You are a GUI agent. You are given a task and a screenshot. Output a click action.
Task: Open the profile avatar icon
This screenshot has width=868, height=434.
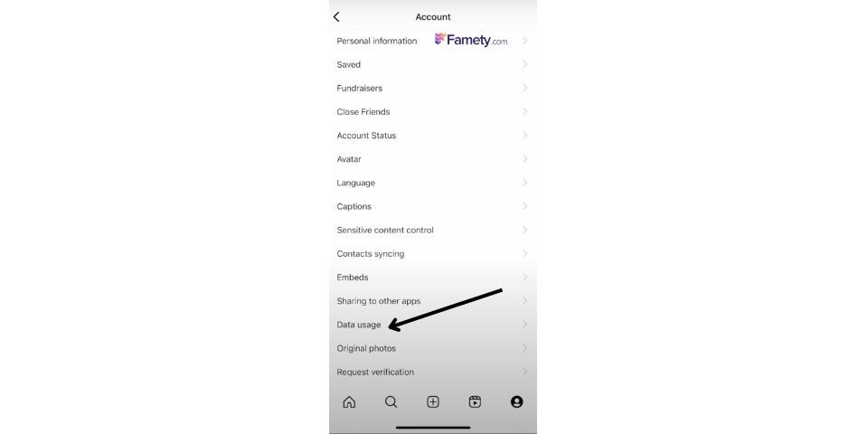(x=516, y=401)
